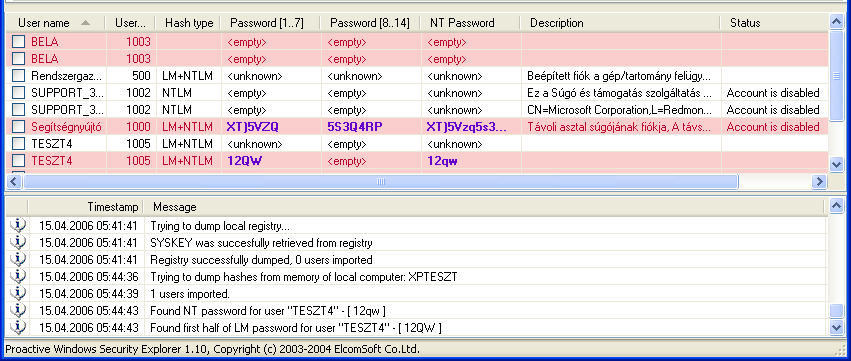Click info icon beside SYSKEY retrieved message

point(18,243)
